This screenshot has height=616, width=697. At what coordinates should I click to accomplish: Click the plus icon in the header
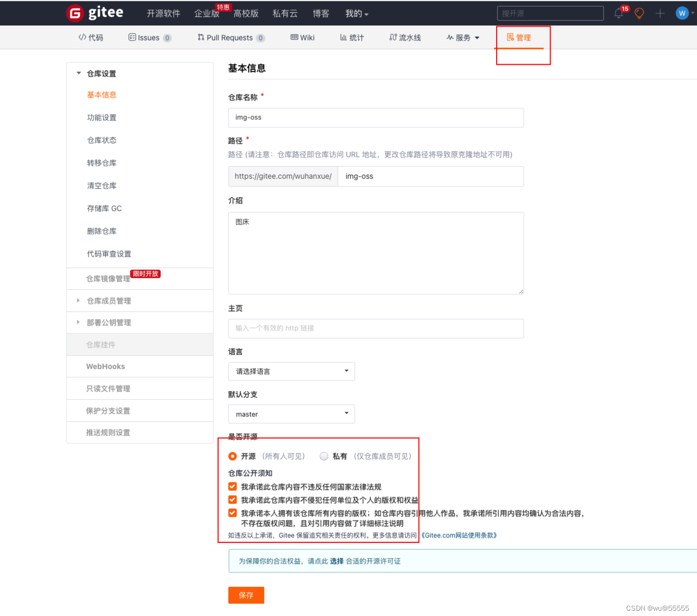point(660,13)
